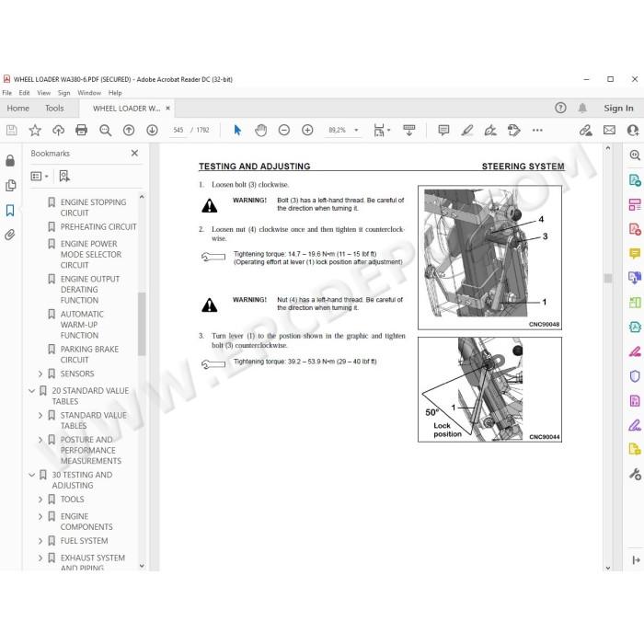Screen dimensions: 644x644
Task: Open PREHEATING CIRCUIT bookmark
Action: coord(98,226)
